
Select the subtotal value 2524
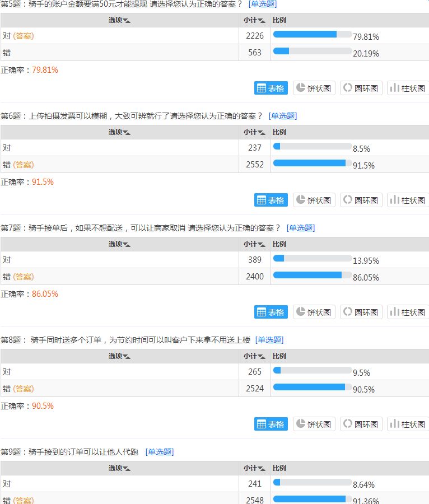click(x=254, y=389)
